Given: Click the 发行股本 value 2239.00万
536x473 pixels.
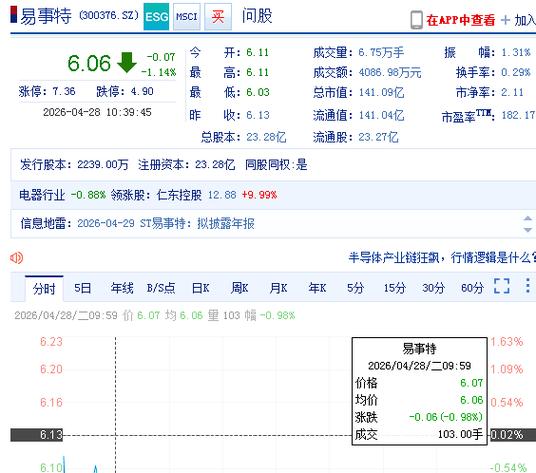Looking at the screenshot, I should click(103, 165).
